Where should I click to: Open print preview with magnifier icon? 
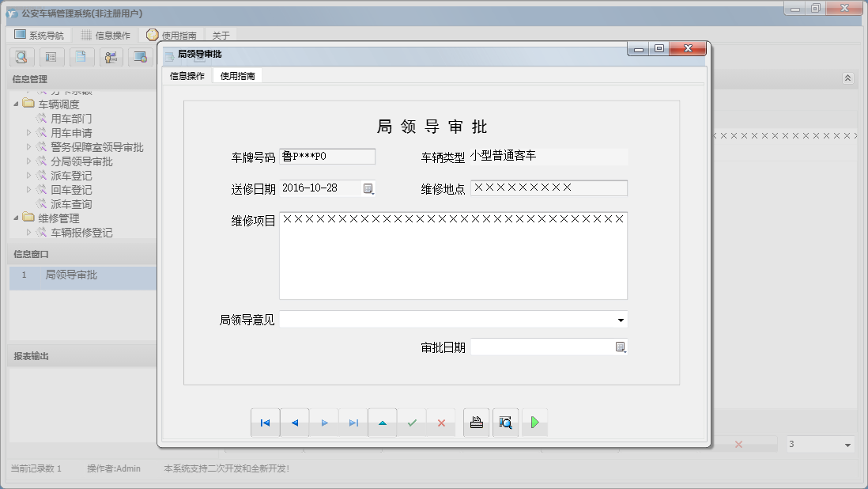(x=505, y=423)
